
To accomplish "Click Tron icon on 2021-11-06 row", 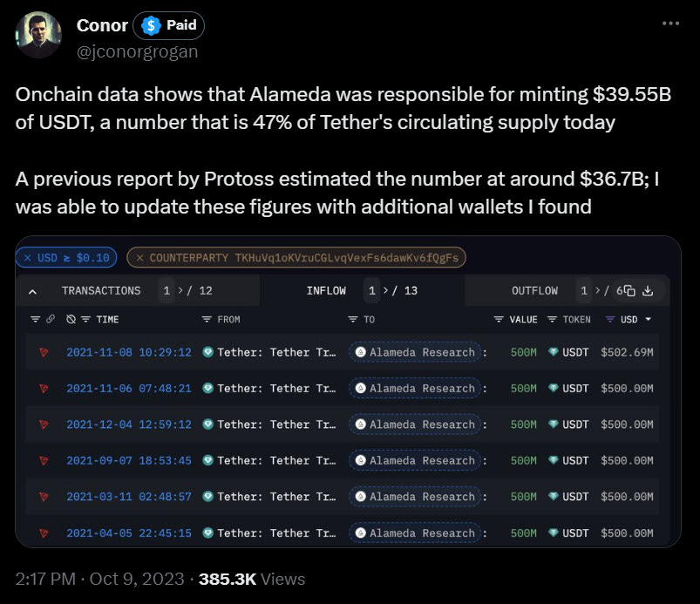I will point(44,389).
